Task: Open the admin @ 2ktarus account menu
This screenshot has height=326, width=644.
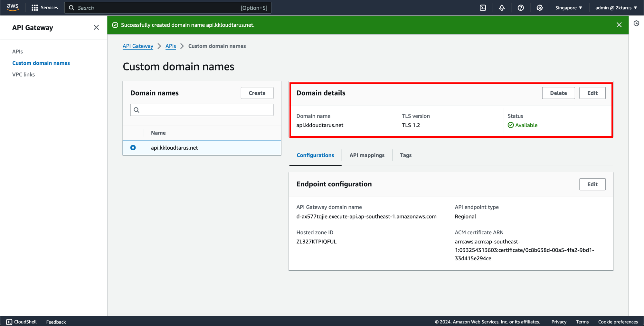Action: (x=616, y=8)
